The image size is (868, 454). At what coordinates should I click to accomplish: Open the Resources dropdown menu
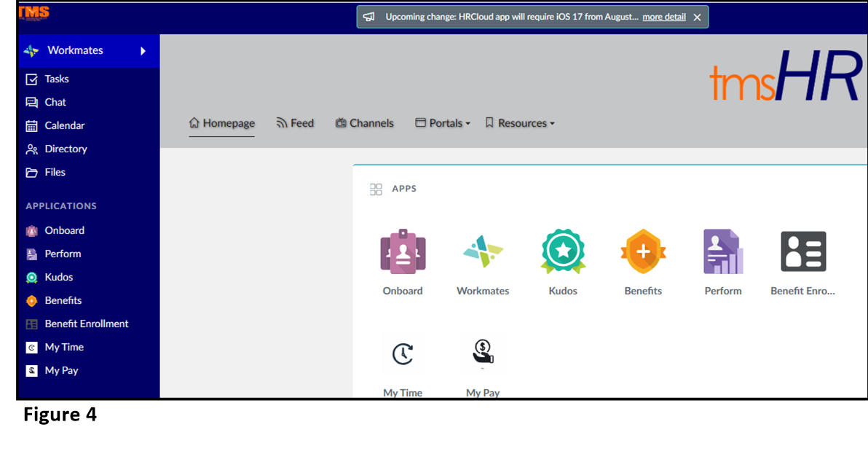pos(520,123)
